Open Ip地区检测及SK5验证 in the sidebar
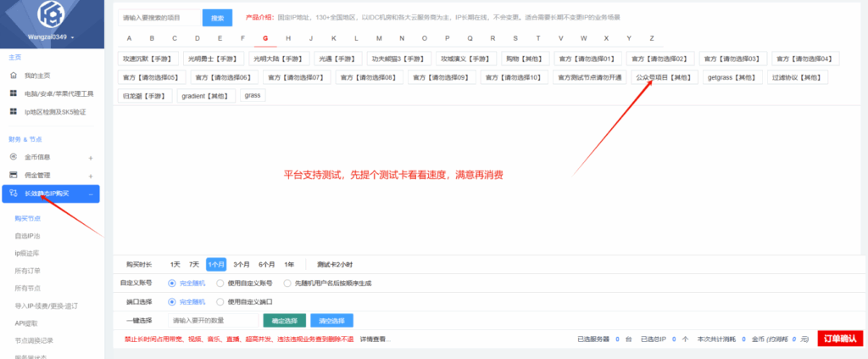Screen dimensions: 868x359 point(47,112)
